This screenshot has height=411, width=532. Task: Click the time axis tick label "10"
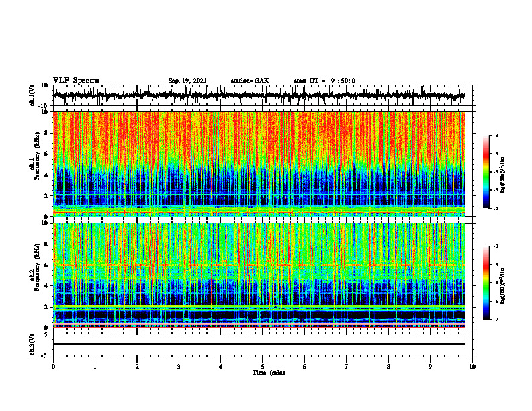pyautogui.click(x=472, y=367)
